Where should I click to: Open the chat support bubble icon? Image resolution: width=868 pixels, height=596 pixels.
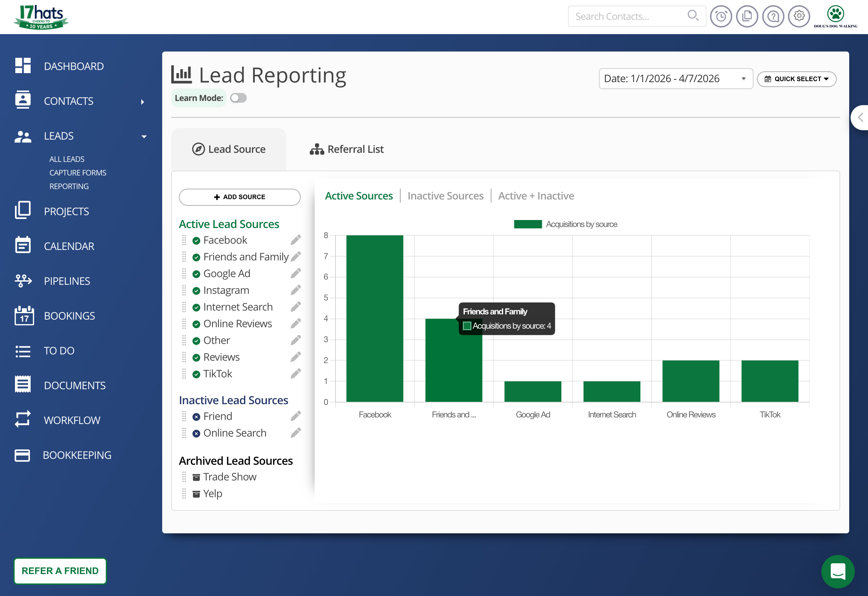(x=837, y=571)
